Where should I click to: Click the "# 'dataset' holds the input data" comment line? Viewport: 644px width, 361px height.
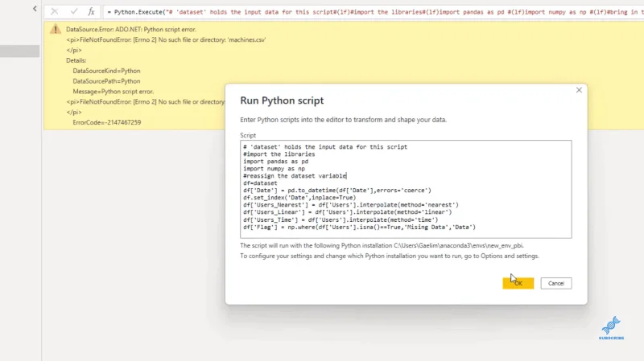point(325,146)
